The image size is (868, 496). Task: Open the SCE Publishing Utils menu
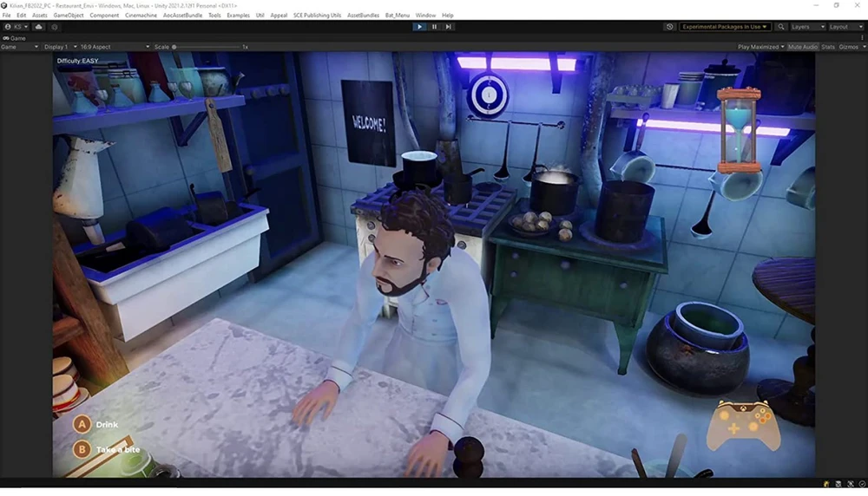(x=317, y=16)
